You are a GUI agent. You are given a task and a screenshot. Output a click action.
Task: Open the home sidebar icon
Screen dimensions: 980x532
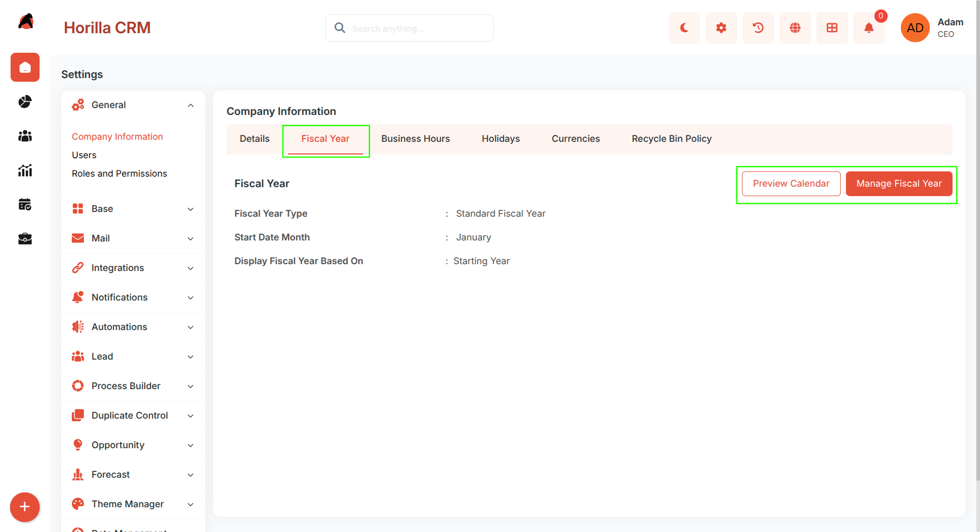pos(25,67)
